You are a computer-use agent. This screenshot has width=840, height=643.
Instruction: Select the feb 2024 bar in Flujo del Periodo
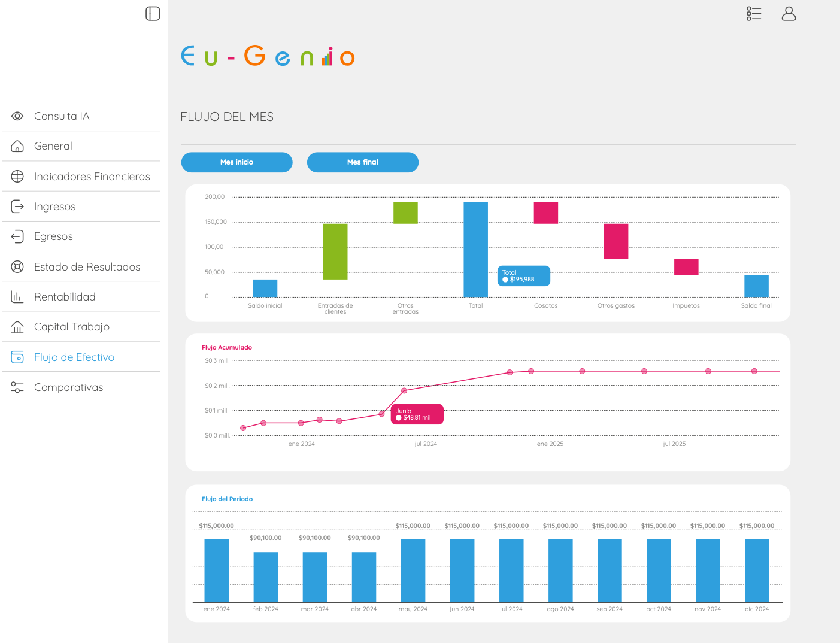point(266,577)
